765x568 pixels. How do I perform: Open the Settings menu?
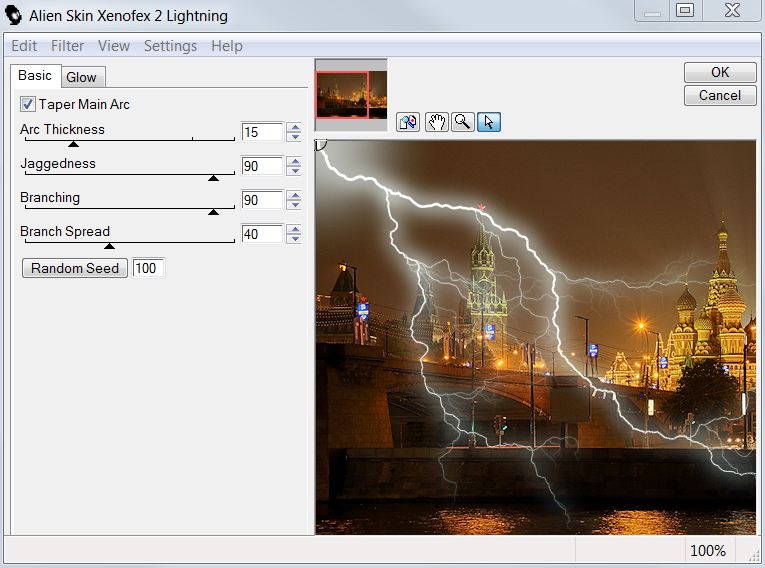170,46
